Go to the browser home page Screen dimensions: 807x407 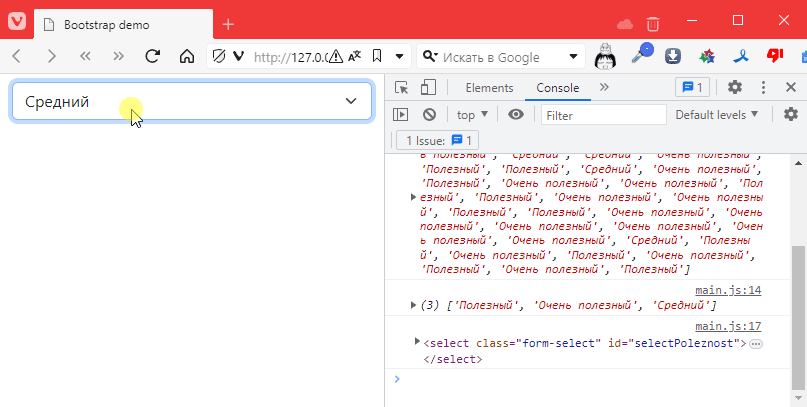pos(185,57)
